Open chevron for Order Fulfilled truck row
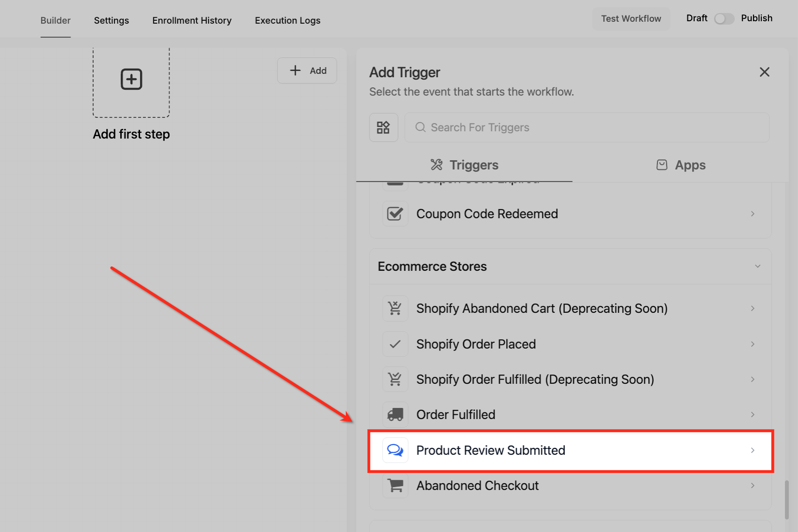This screenshot has width=798, height=532. [753, 415]
